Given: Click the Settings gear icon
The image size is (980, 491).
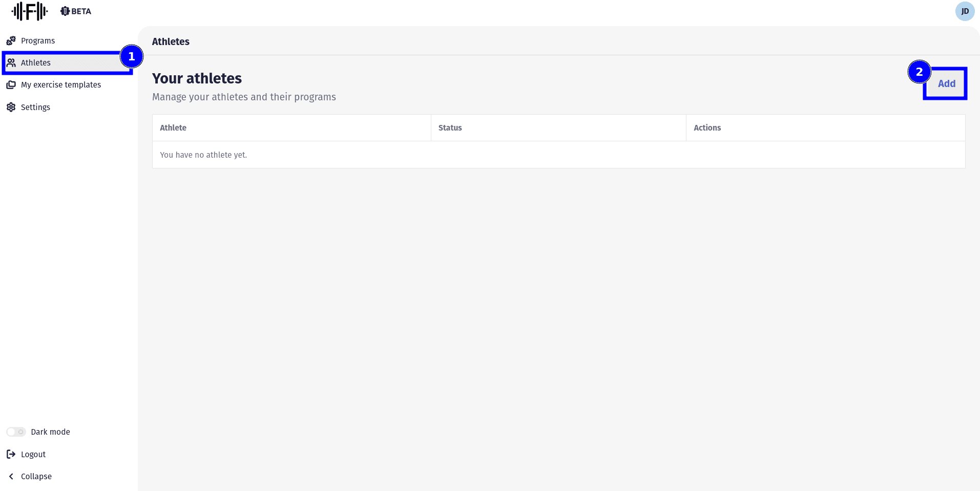Looking at the screenshot, I should coord(11,107).
